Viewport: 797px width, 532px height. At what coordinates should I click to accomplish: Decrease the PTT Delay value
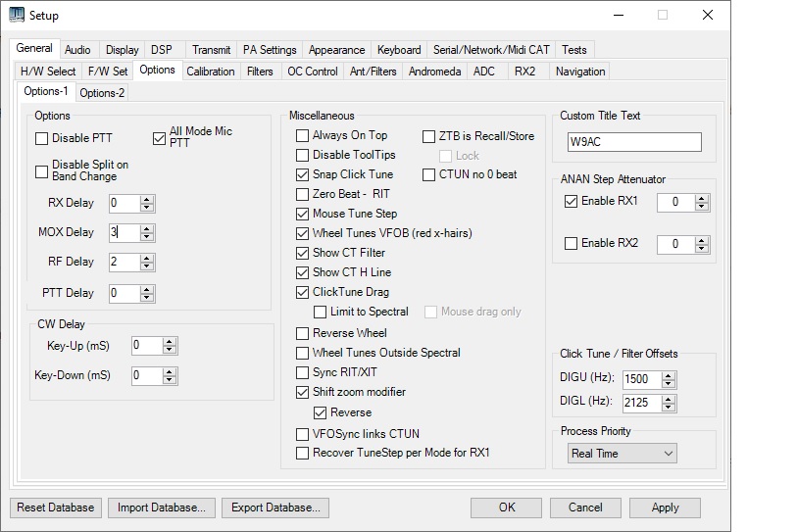tap(147, 297)
